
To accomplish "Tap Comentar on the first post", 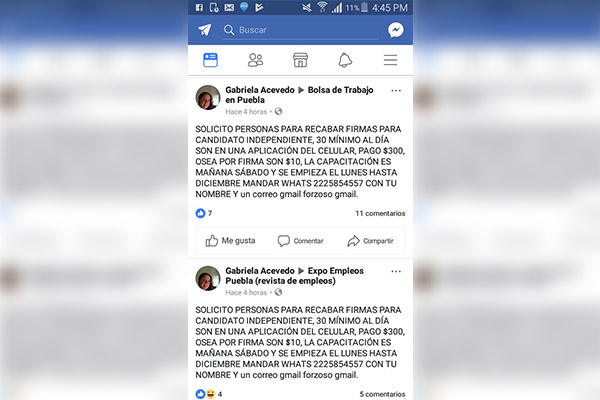I will coord(300,241).
